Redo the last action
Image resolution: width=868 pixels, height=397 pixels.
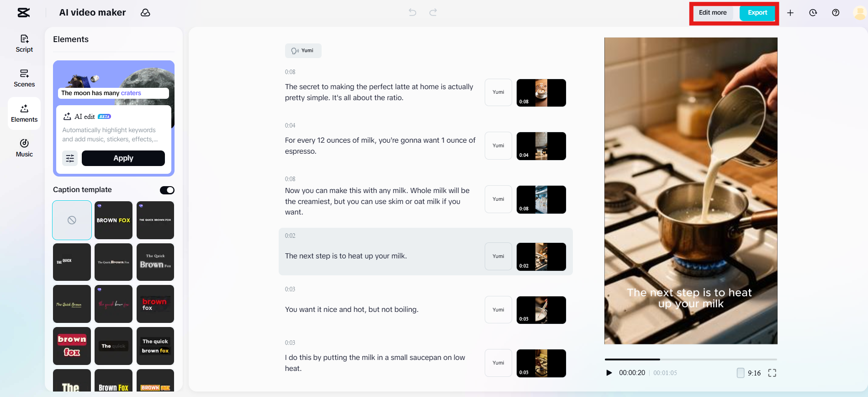click(433, 12)
